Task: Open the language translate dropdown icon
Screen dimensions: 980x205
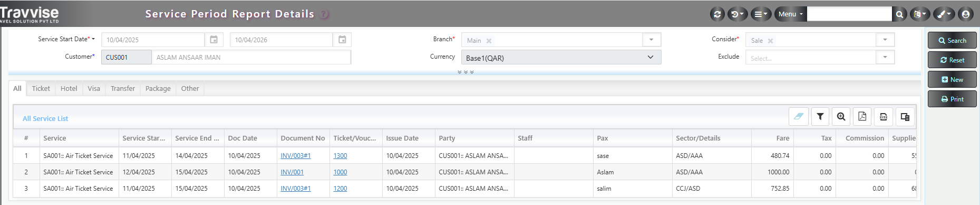Action: 920,14
